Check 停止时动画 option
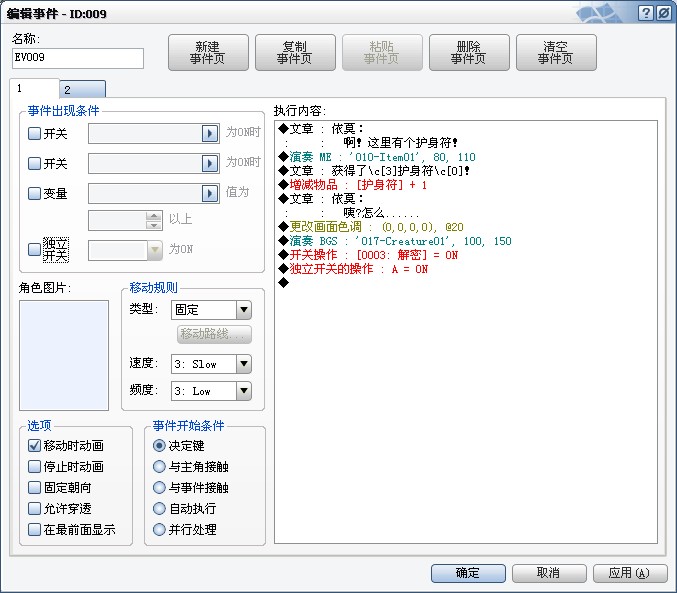 coord(34,466)
